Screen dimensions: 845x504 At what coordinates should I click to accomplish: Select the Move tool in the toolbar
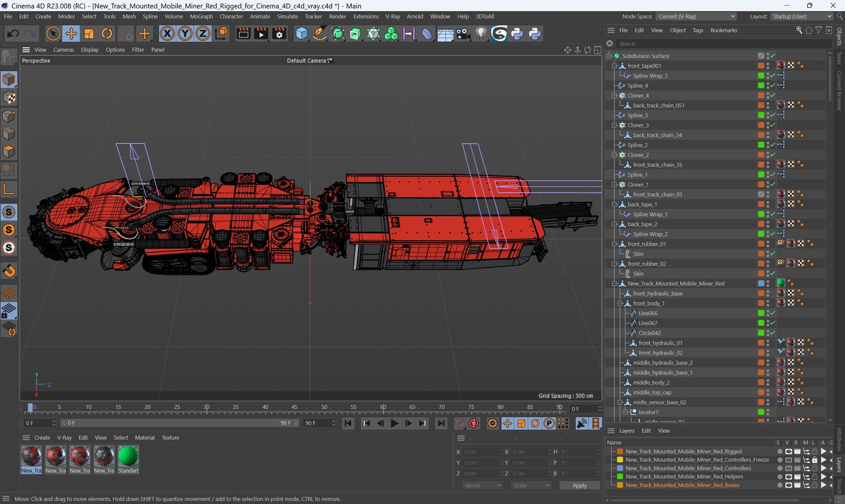click(71, 34)
